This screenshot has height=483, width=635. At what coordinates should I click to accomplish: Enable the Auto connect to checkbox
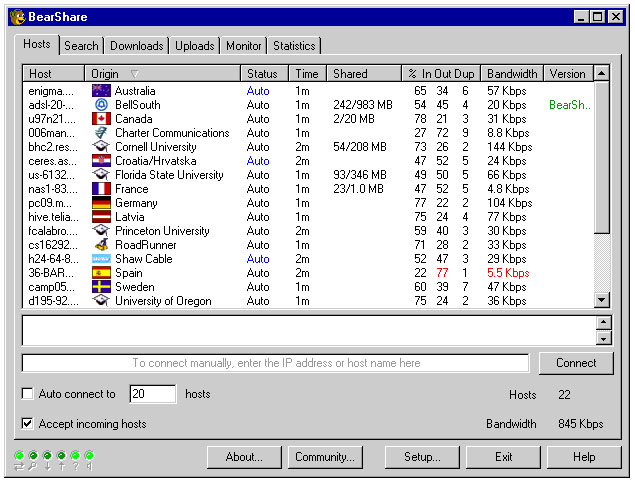(28, 394)
